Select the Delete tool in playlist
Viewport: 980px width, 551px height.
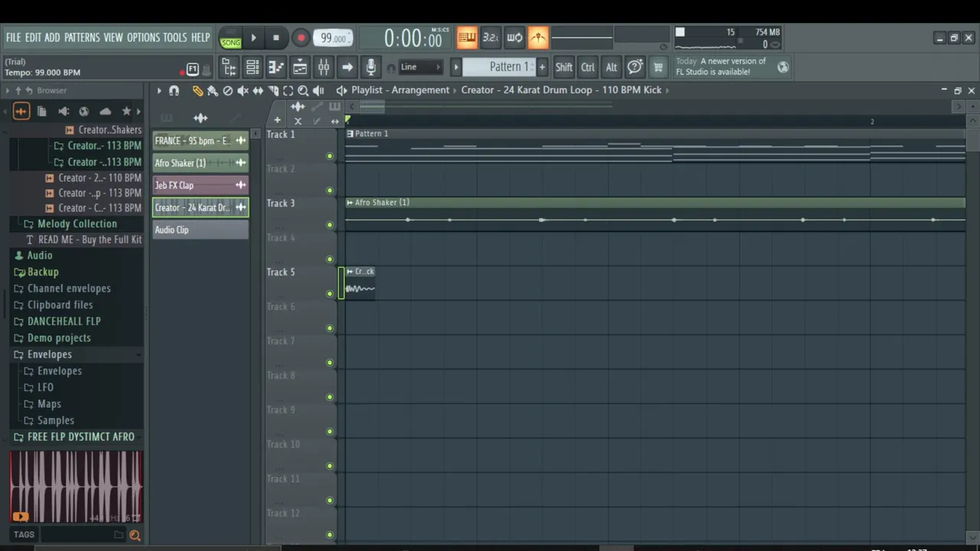pos(227,90)
